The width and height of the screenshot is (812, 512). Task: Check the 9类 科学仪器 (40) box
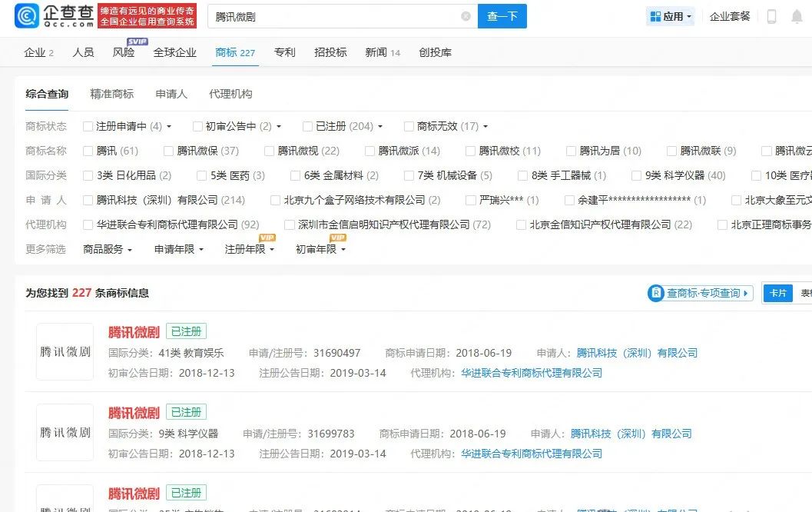[x=636, y=176]
